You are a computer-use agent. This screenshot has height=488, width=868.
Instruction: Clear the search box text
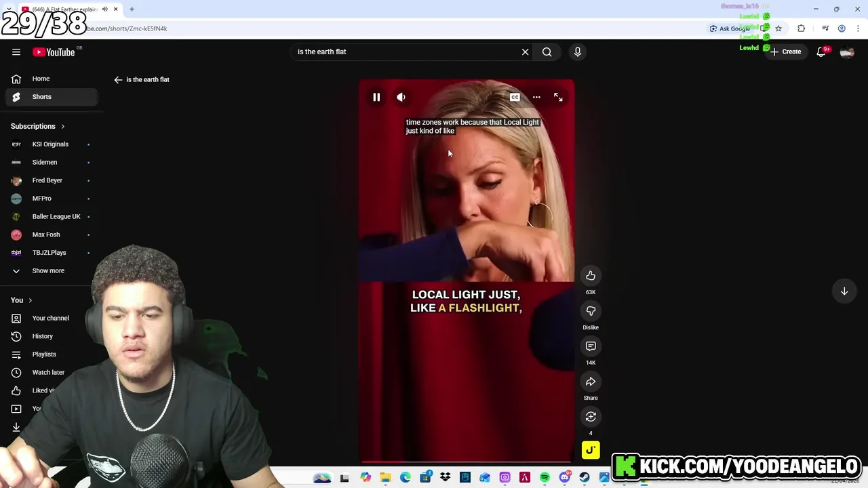pos(525,52)
